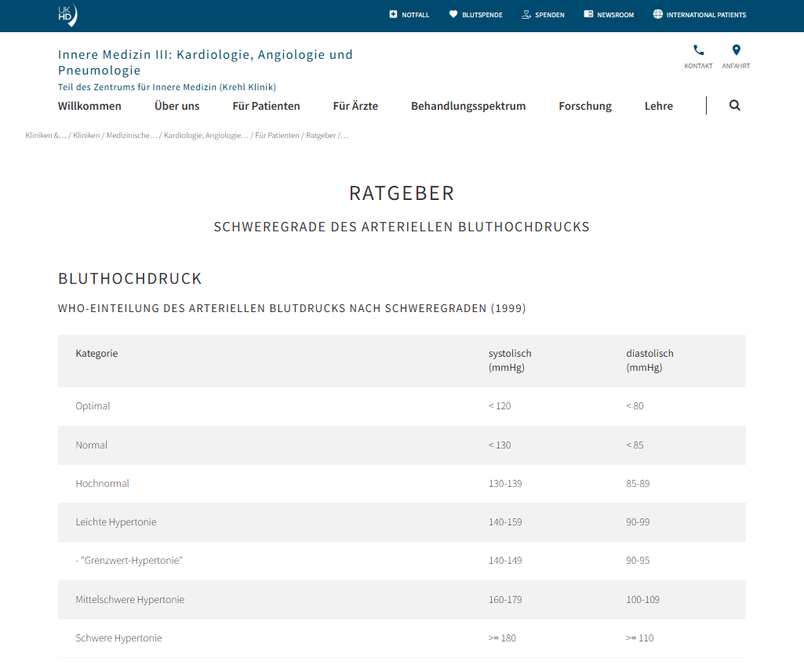
Task: Open search with the magnifying glass icon
Action: pyautogui.click(x=735, y=106)
